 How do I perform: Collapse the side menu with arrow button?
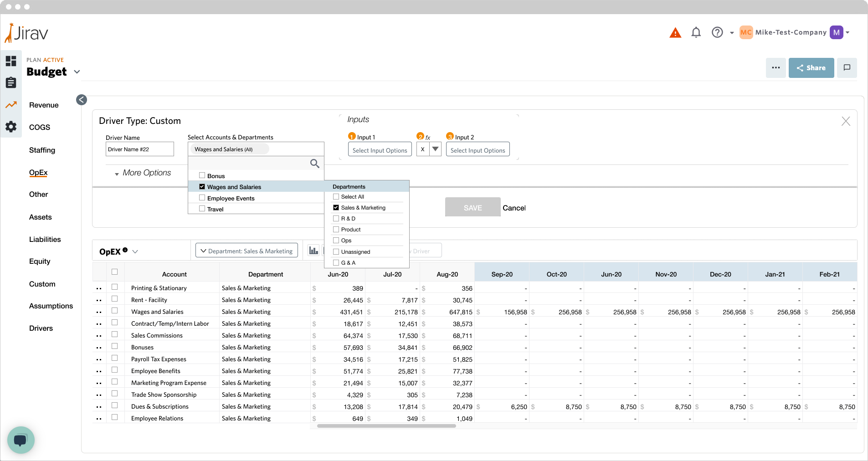(x=82, y=100)
